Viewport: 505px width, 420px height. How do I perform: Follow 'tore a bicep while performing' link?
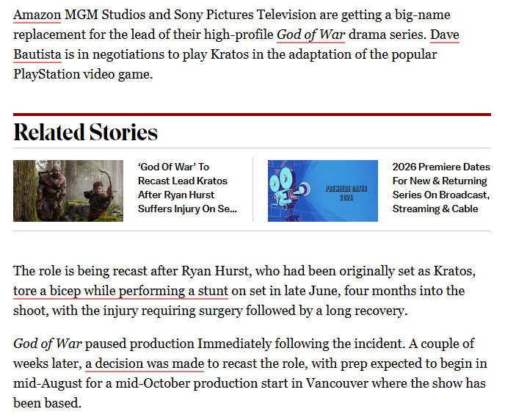click(x=121, y=291)
